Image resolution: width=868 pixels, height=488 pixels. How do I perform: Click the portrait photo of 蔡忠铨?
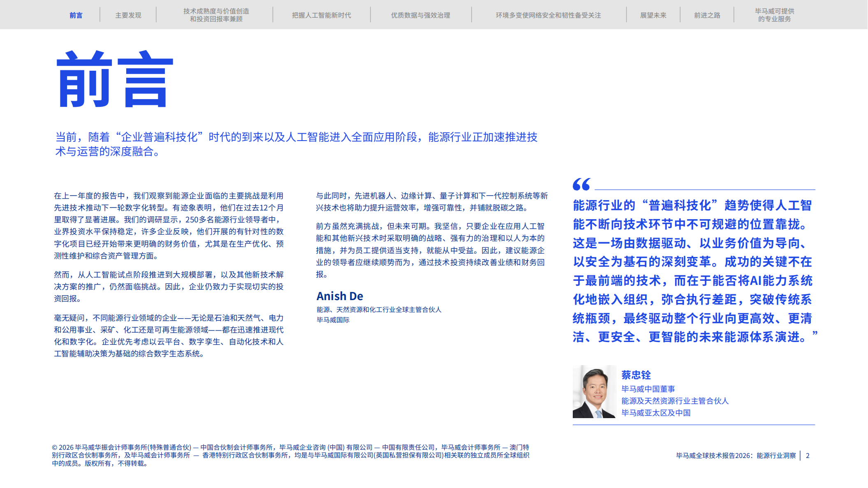point(594,391)
